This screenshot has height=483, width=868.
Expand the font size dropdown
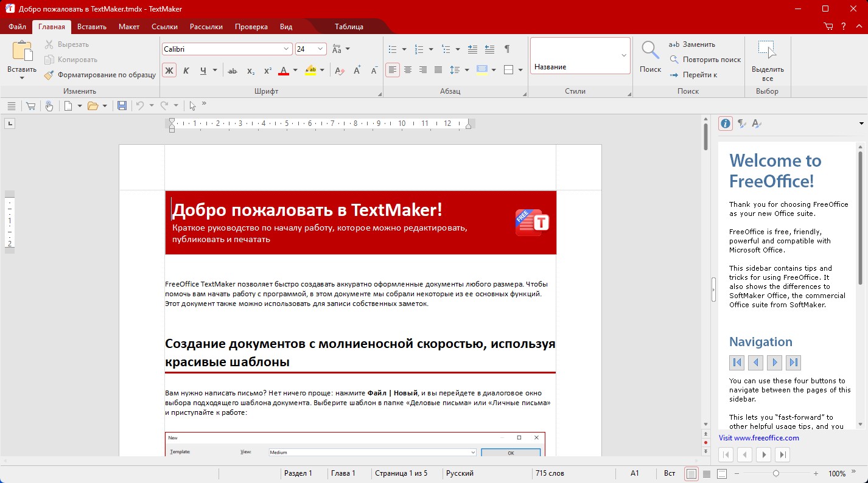(321, 49)
